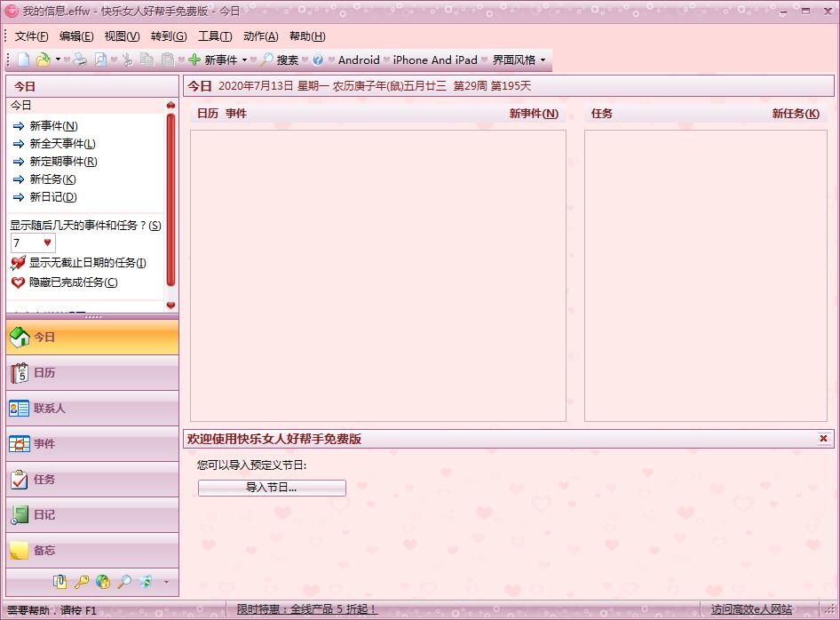Open the 工具 menu

click(x=214, y=36)
